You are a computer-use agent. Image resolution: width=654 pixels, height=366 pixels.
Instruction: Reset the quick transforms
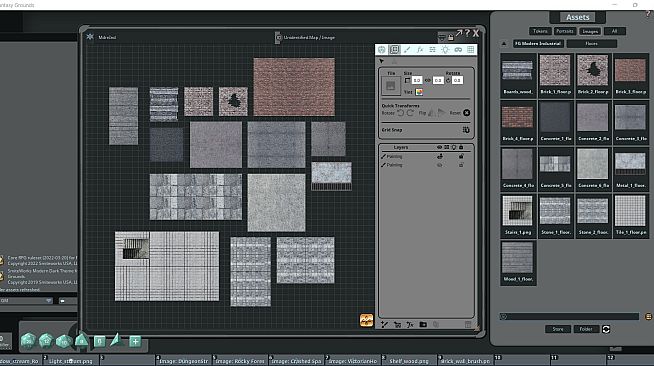click(x=466, y=113)
